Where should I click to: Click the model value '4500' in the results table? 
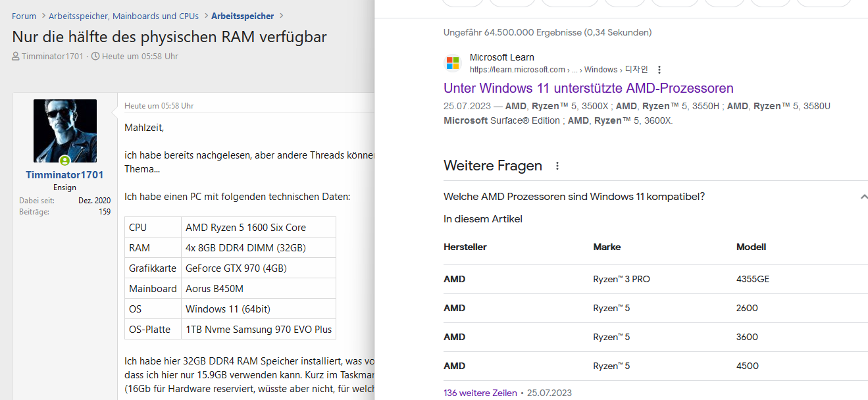pyautogui.click(x=748, y=366)
